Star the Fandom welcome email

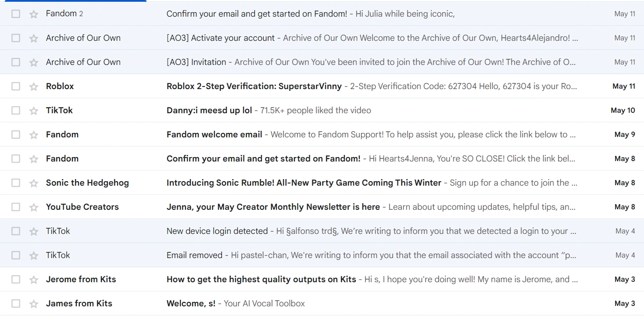34,135
